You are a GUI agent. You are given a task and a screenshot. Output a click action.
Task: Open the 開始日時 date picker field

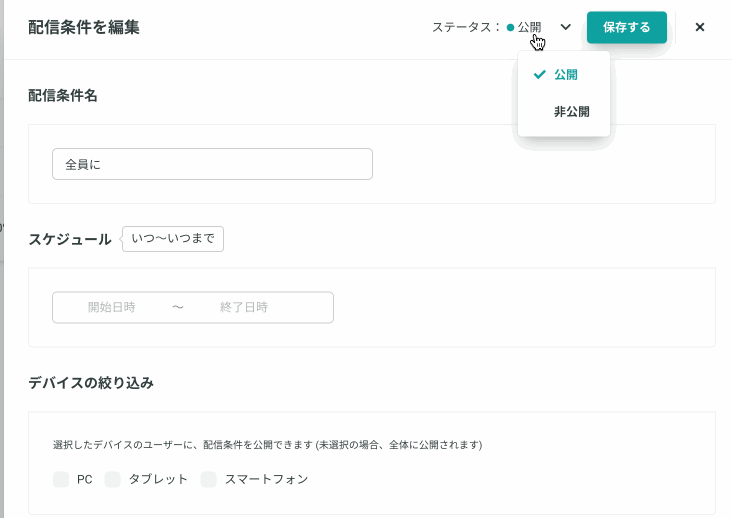coord(112,308)
